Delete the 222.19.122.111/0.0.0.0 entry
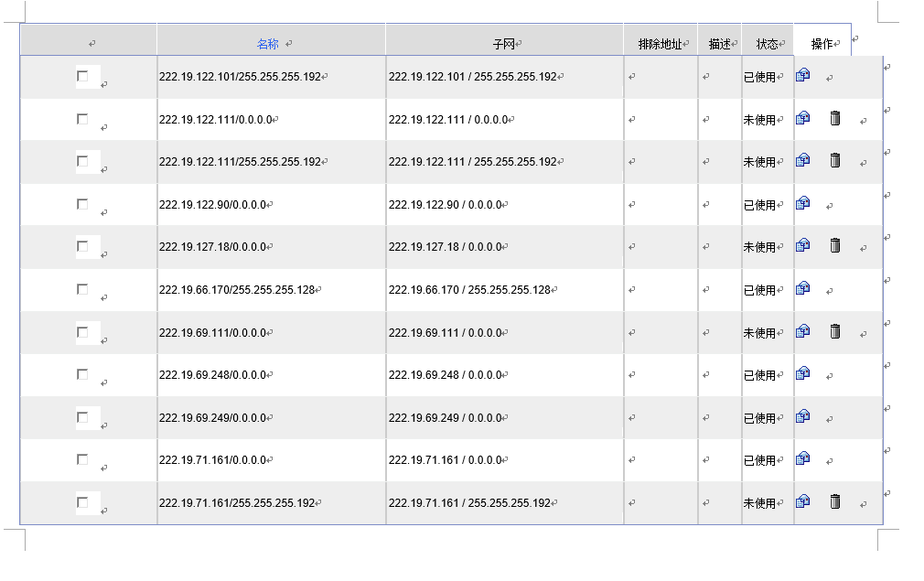The height and width of the screenshot is (581, 924). pos(834,117)
